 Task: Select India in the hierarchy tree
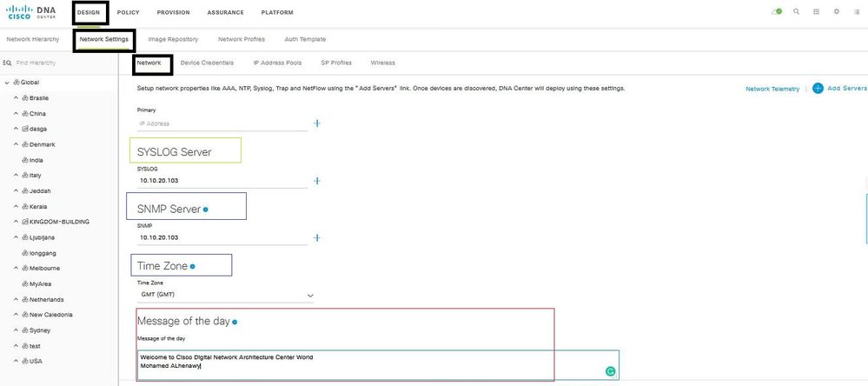click(36, 160)
